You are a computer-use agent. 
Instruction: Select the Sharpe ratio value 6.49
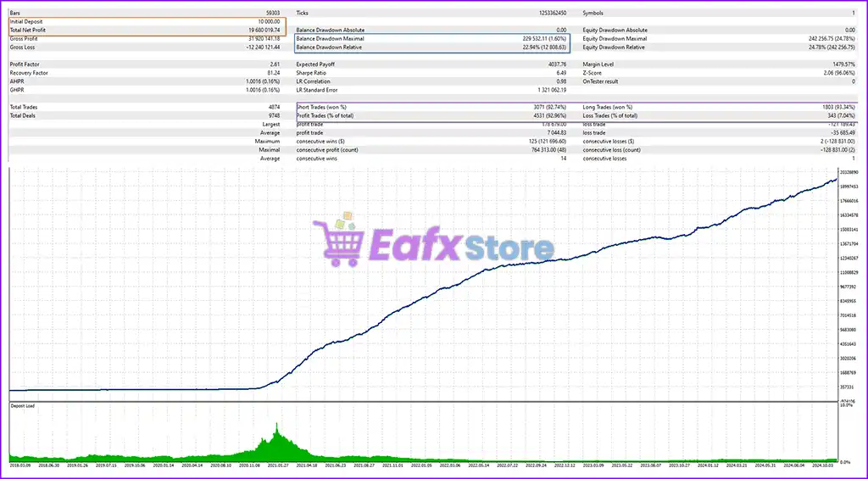pos(561,73)
